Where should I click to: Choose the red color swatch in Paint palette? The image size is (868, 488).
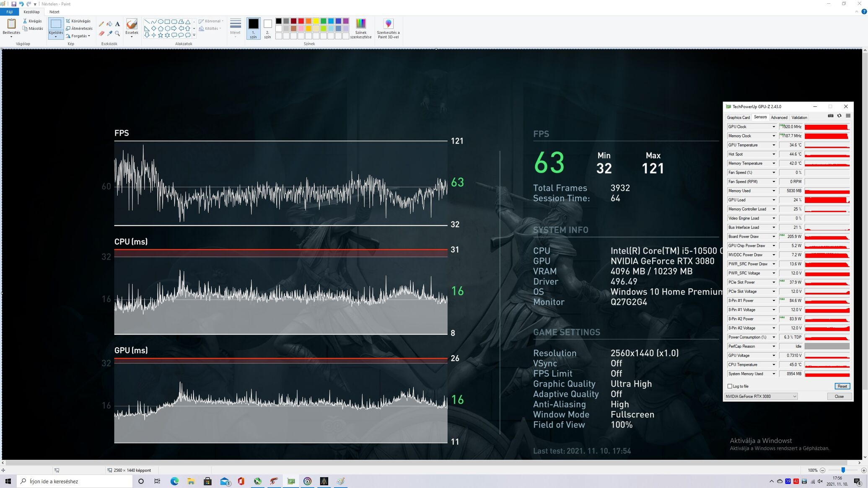point(301,21)
